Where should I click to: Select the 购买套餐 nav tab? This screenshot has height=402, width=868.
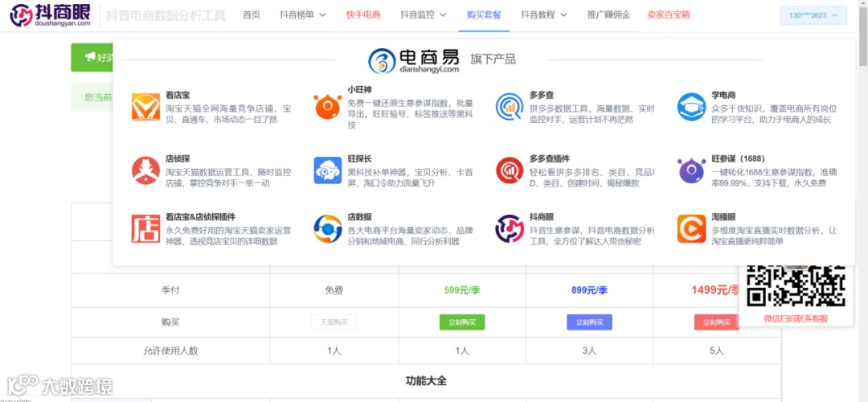[x=484, y=15]
